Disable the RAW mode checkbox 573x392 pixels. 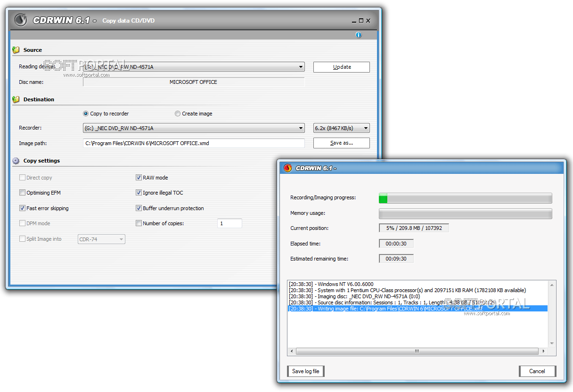click(x=139, y=178)
